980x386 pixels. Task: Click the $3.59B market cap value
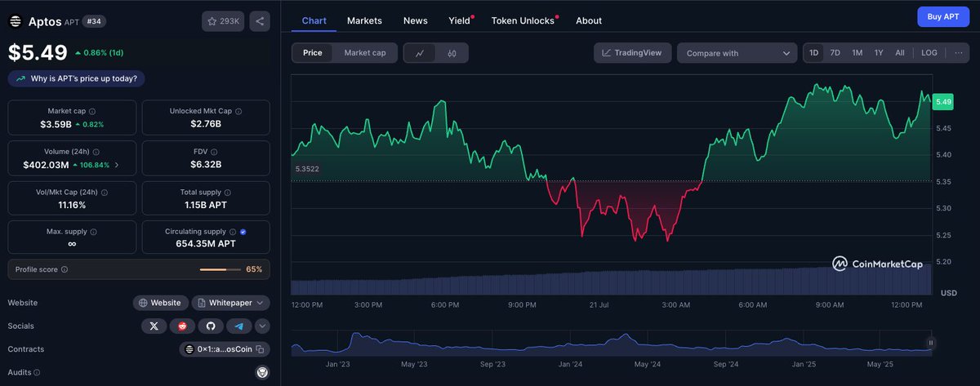point(56,124)
